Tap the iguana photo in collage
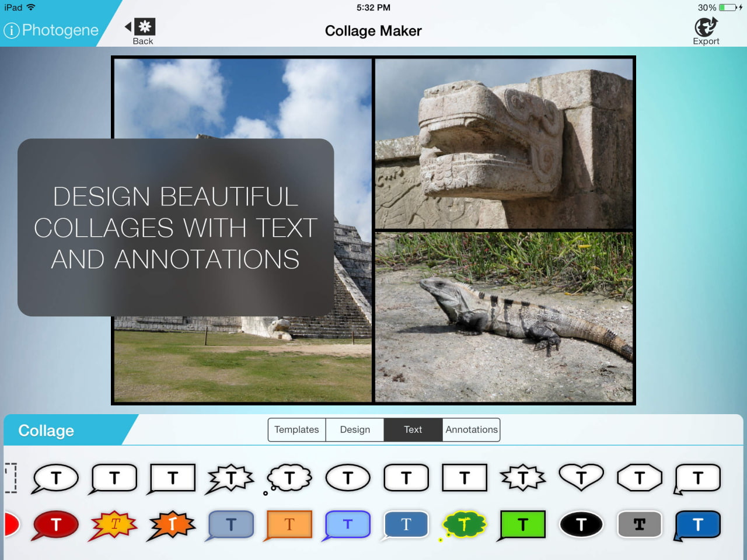Image resolution: width=747 pixels, height=560 pixels. [504, 317]
